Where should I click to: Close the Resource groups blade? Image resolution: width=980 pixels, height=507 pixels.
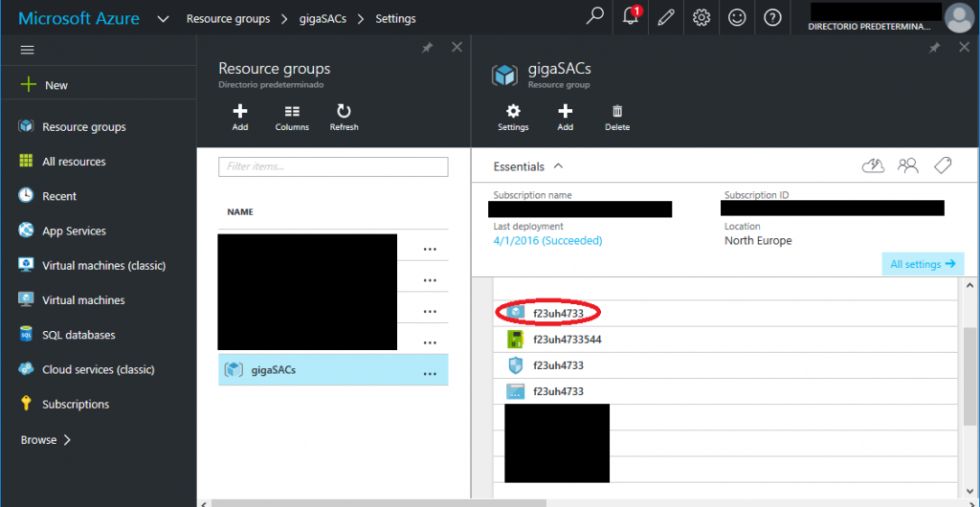coord(457,48)
